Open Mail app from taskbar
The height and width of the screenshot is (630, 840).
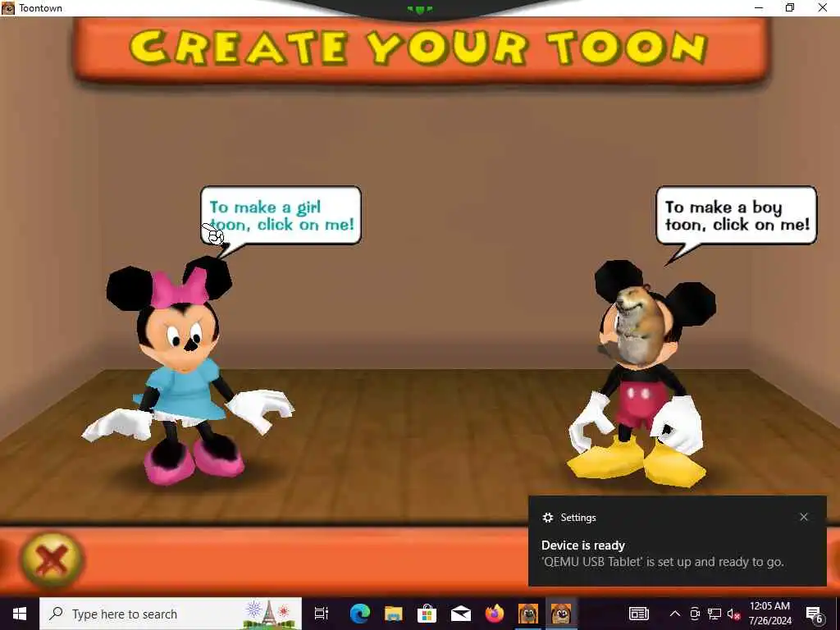coord(461,614)
